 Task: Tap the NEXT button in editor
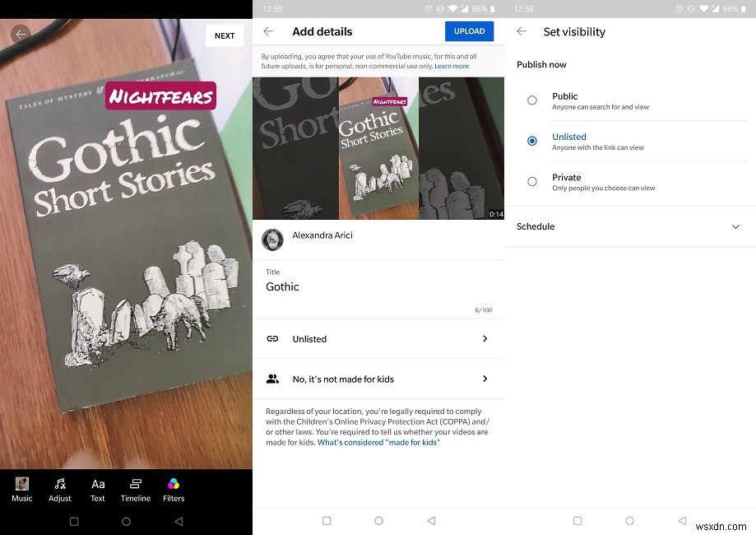coord(225,35)
